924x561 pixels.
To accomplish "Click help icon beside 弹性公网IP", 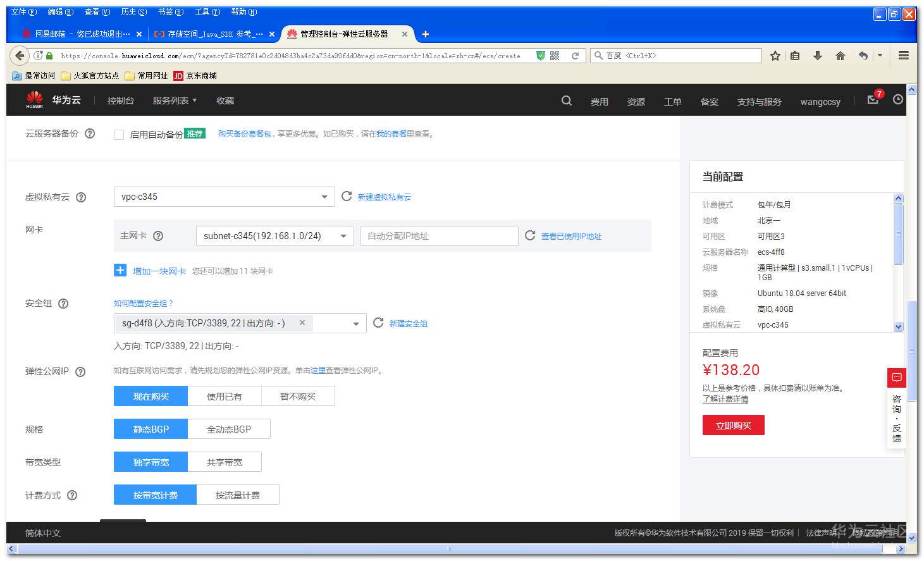I will 80,371.
